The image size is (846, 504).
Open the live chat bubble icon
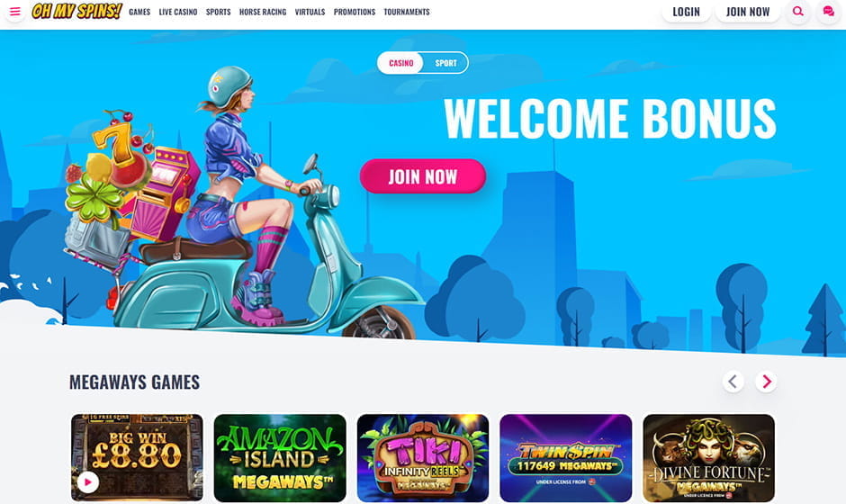point(828,12)
